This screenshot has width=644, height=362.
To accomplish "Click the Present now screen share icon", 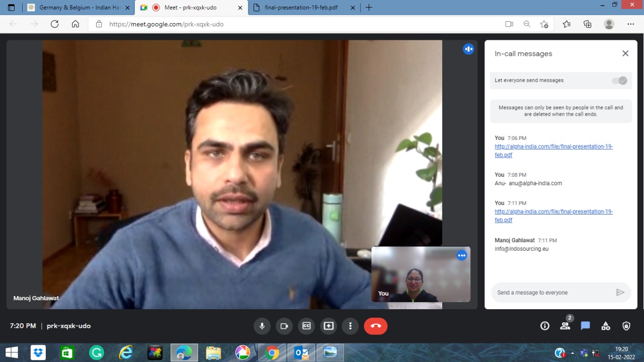I will pos(329,326).
